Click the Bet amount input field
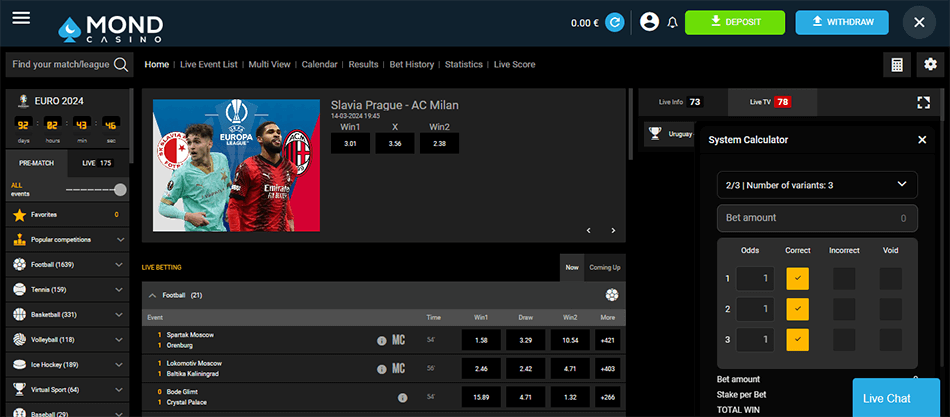 (x=817, y=218)
